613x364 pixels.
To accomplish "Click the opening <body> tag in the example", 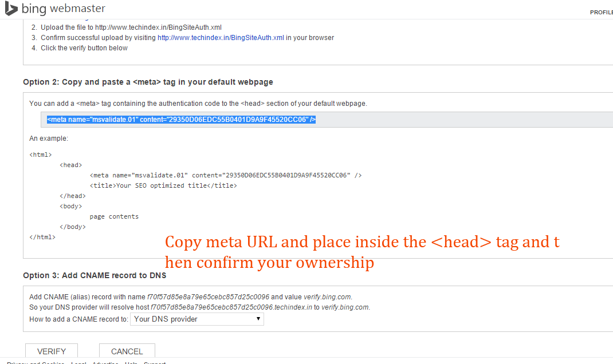I will click(71, 206).
